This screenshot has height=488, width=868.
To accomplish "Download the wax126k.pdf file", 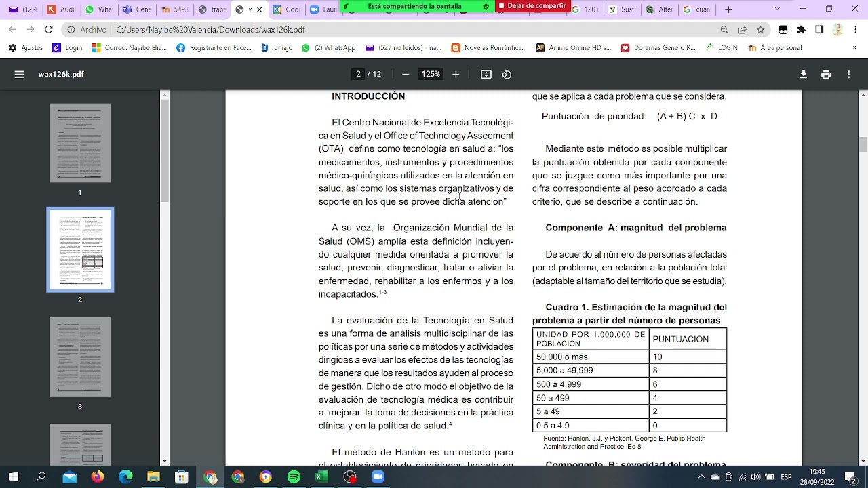I will pyautogui.click(x=804, y=75).
